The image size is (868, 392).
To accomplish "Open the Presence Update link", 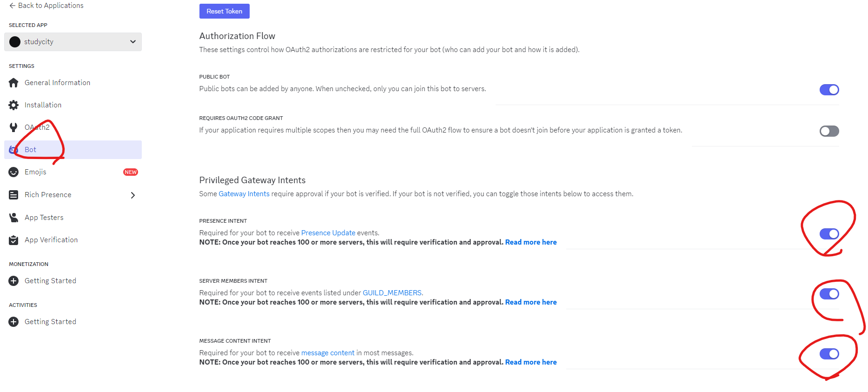I will coord(328,233).
